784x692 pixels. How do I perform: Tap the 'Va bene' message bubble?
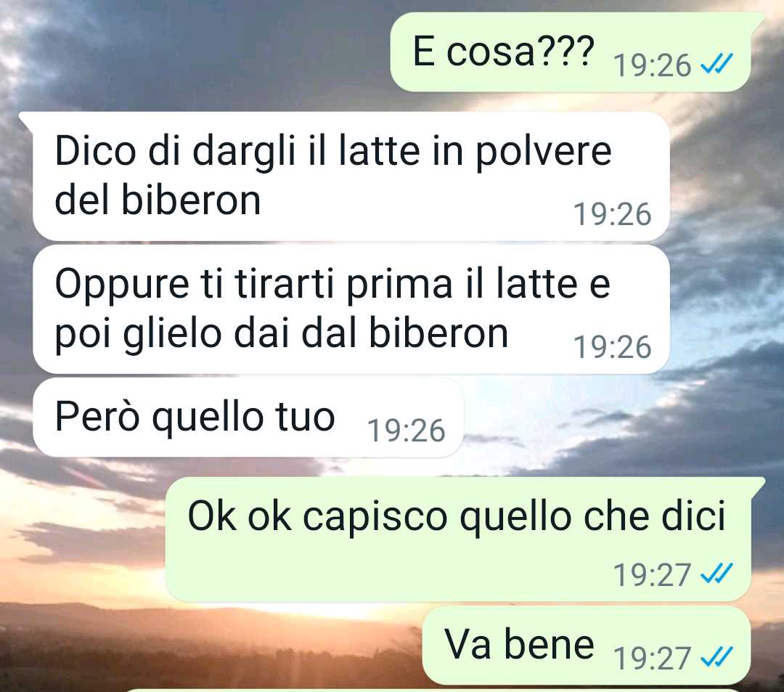click(587, 645)
